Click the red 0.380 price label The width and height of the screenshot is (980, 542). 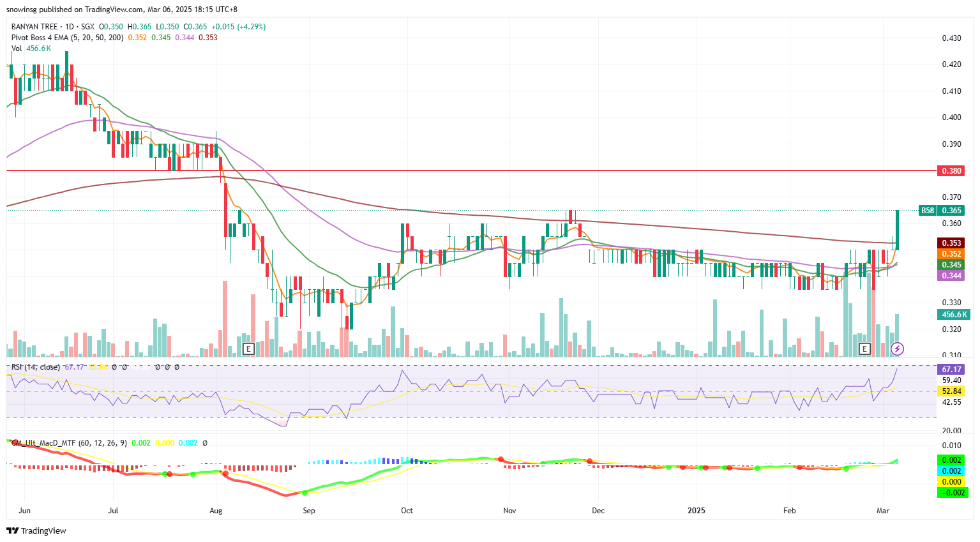click(x=952, y=170)
